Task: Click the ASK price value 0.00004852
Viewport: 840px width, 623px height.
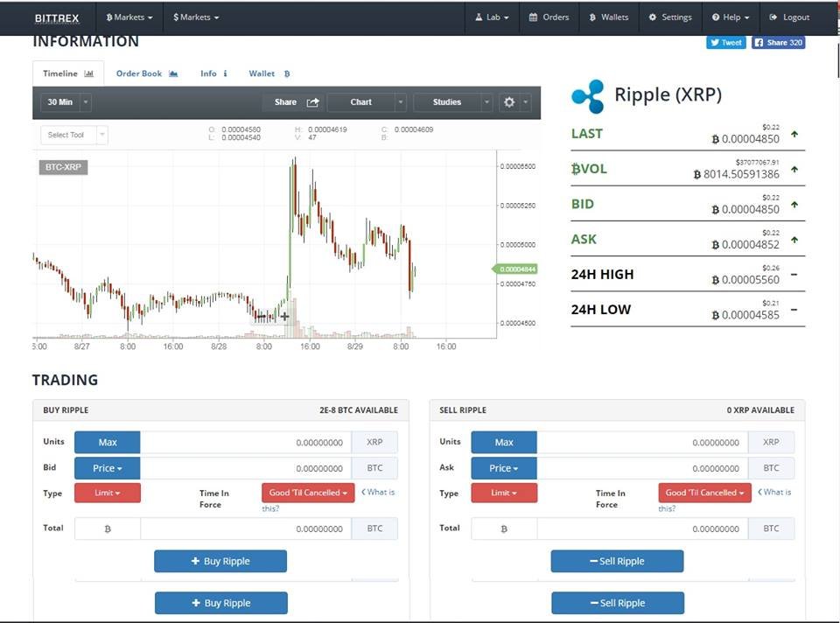Action: point(745,244)
